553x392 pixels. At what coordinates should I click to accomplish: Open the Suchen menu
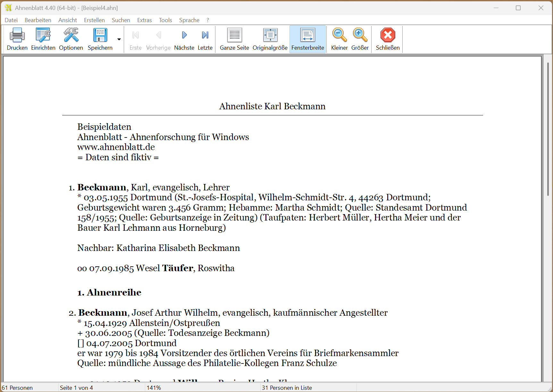pyautogui.click(x=121, y=20)
